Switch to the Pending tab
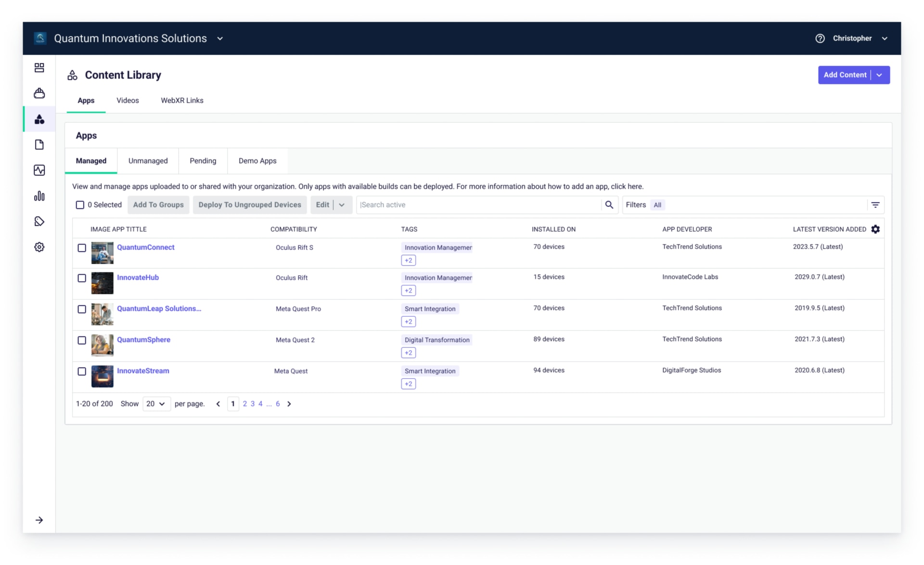This screenshot has height=565, width=924. point(203,161)
